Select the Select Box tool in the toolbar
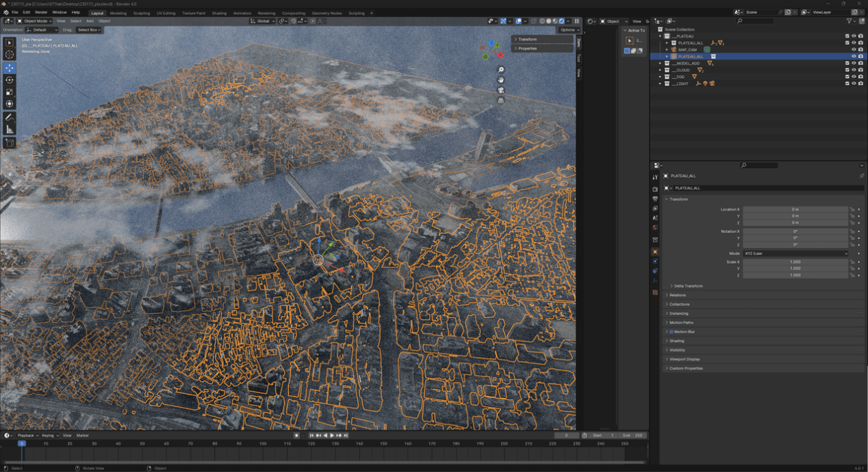Screen dimensions: 868x472 [x=10, y=42]
